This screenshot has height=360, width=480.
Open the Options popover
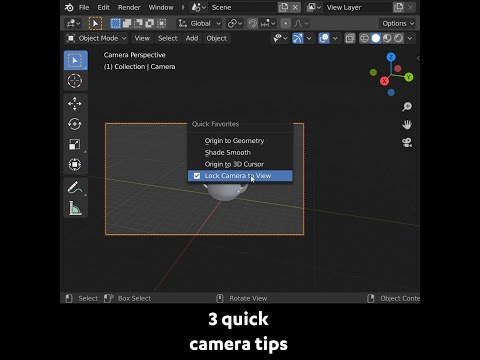(398, 23)
